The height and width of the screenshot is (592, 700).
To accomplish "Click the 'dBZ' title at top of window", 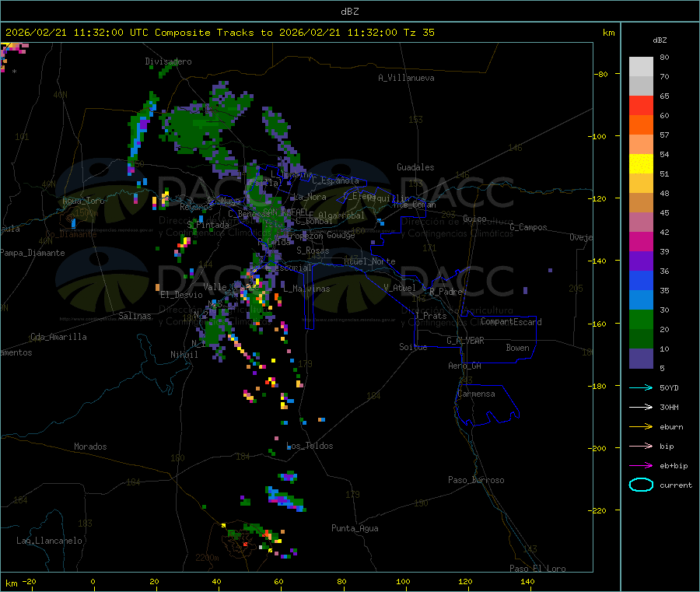I will click(x=349, y=12).
